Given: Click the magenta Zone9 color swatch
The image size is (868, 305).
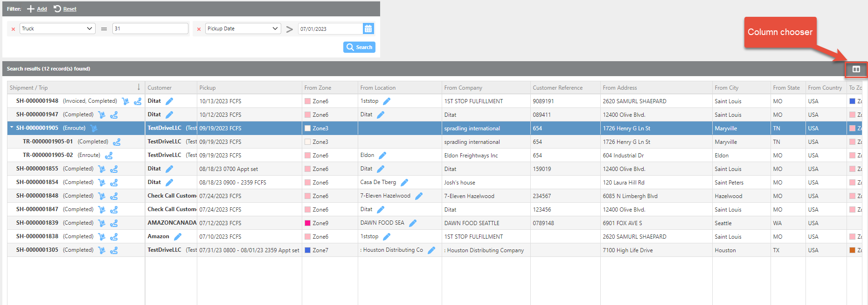Looking at the screenshot, I should pyautogui.click(x=307, y=223).
